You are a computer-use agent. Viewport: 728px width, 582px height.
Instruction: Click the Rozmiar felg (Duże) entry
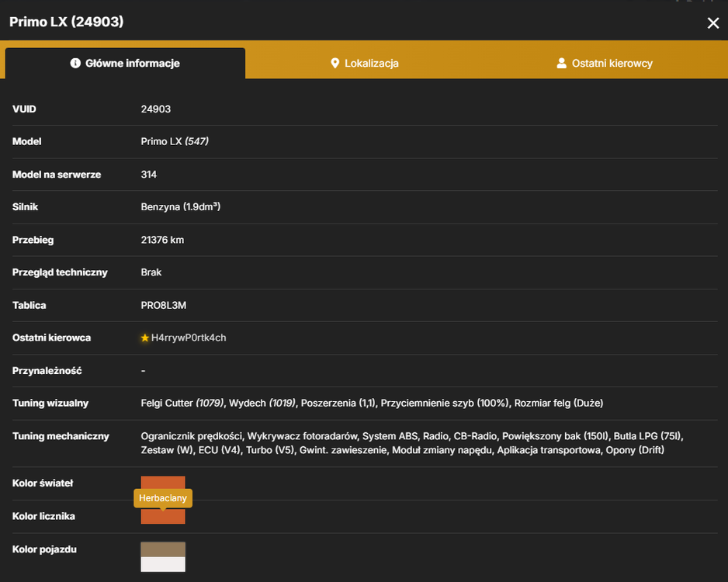coord(559,404)
